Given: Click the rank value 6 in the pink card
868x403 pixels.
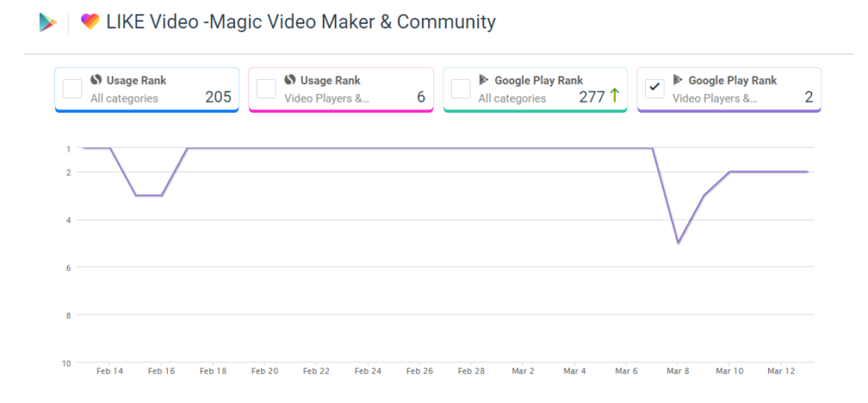Looking at the screenshot, I should tap(421, 97).
